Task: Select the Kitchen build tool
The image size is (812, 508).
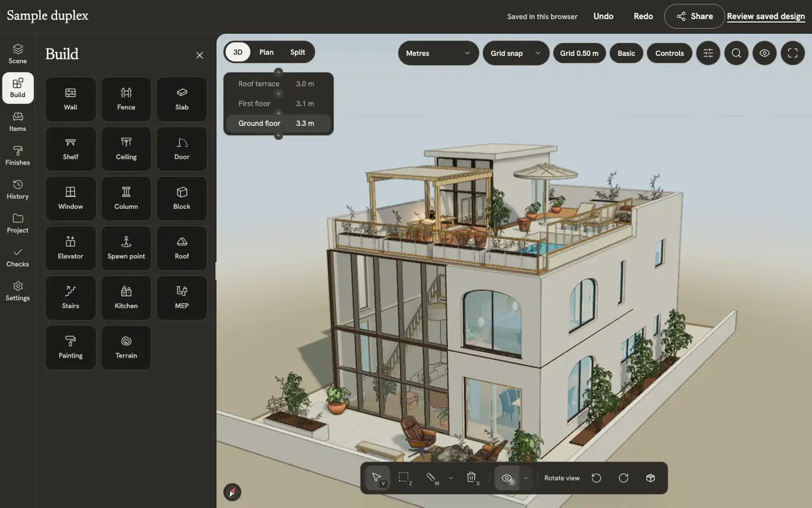Action: [x=126, y=298]
